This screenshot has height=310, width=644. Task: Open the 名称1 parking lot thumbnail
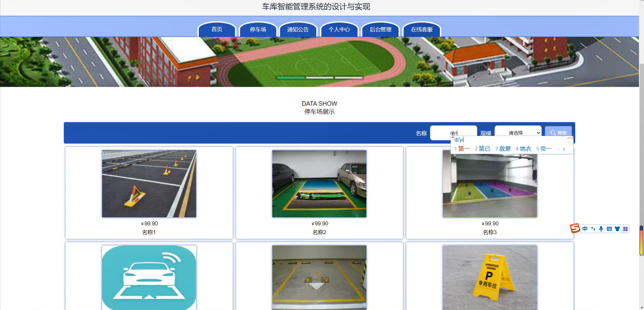[149, 184]
